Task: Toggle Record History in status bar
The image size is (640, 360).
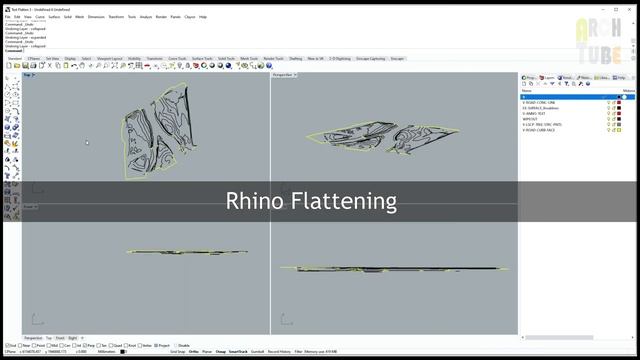Action: click(279, 351)
